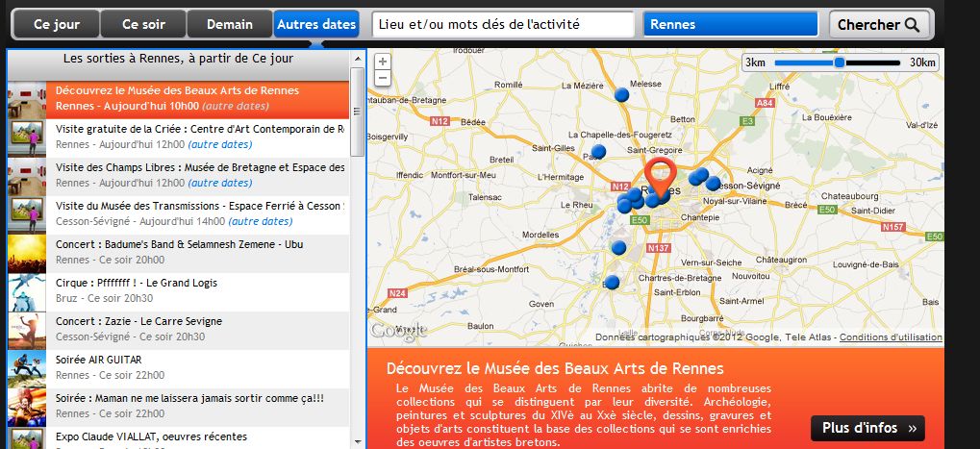
Task: Open the Autres dates tab
Action: pos(316,24)
